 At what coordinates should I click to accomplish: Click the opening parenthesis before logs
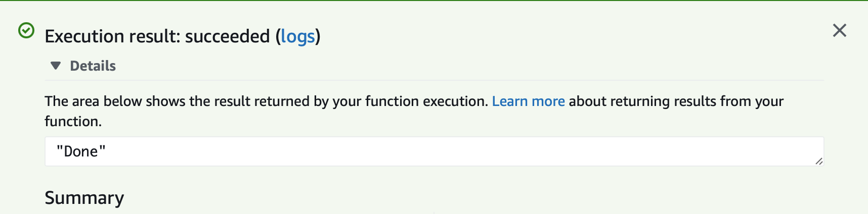[278, 36]
